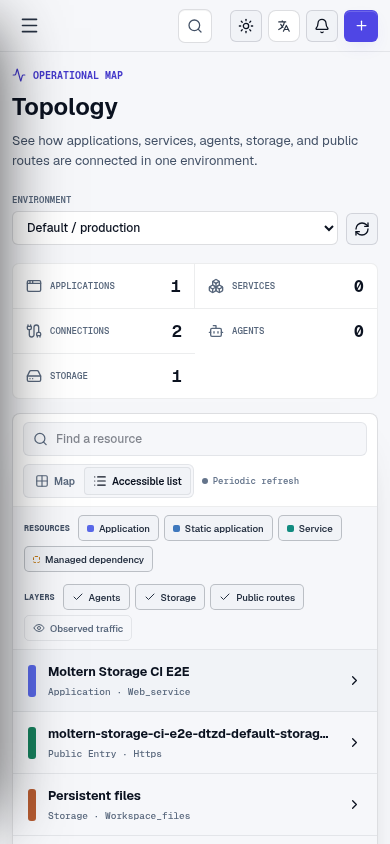Image resolution: width=390 pixels, height=844 pixels.
Task: Click the grid icon on the Map tab
Action: (42, 481)
